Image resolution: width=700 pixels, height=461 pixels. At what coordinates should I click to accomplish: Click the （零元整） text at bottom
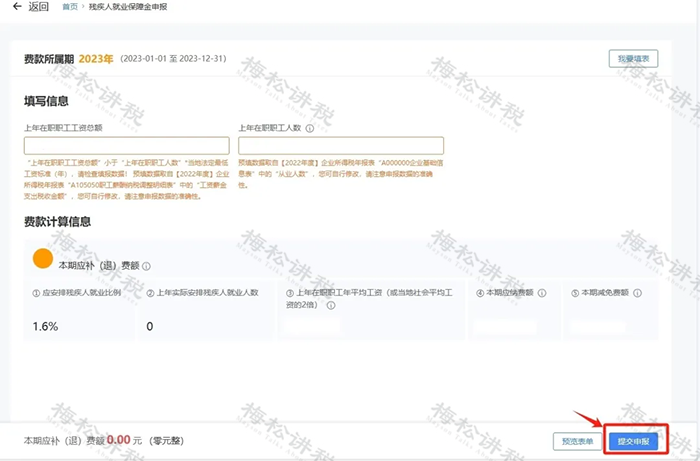click(x=166, y=440)
